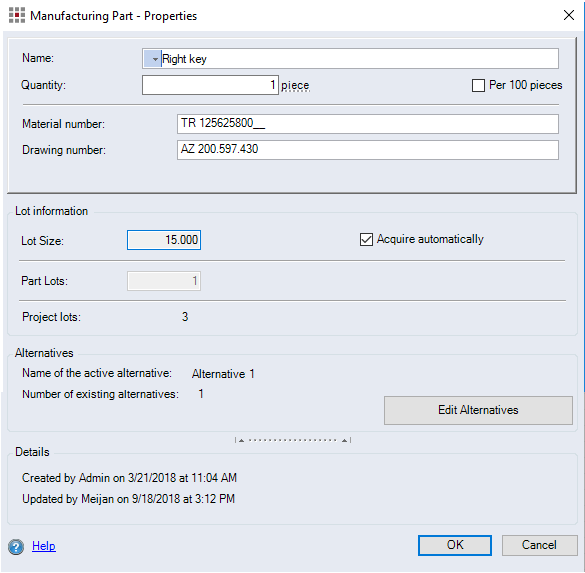
Task: Click the Manufacturing Part app icon in title bar
Action: (17, 15)
